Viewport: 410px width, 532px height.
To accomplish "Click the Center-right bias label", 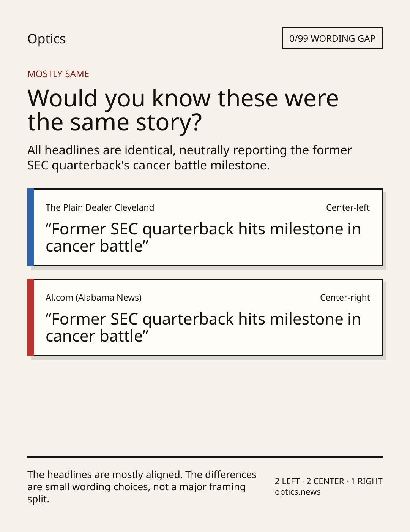I will 345,298.
